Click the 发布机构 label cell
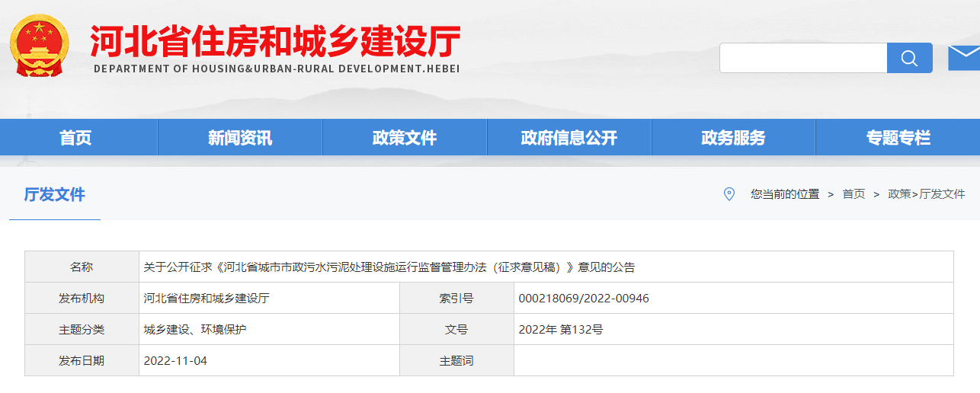The height and width of the screenshot is (393, 980). [82, 299]
